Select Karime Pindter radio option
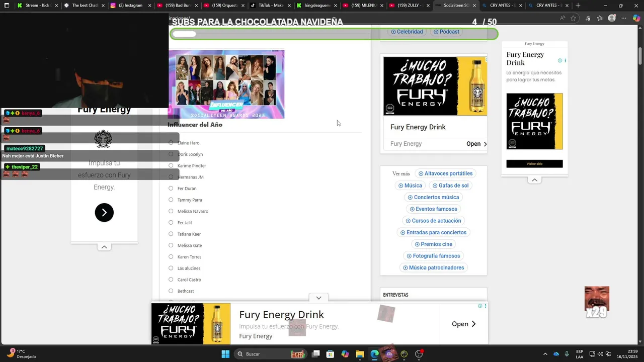Screen dimensions: 644x362 click(171, 165)
